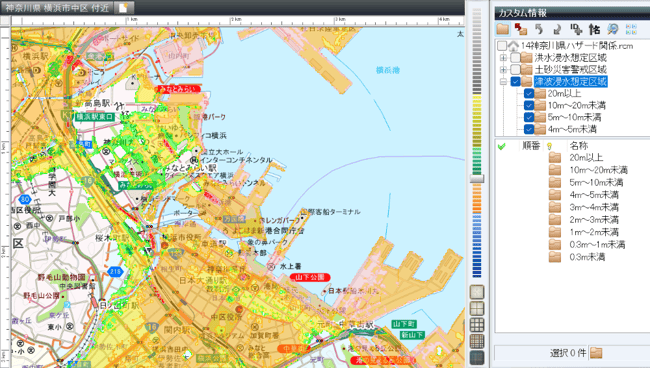
Task: Click the みなとみらい red label on the map
Action: pyautogui.click(x=178, y=89)
